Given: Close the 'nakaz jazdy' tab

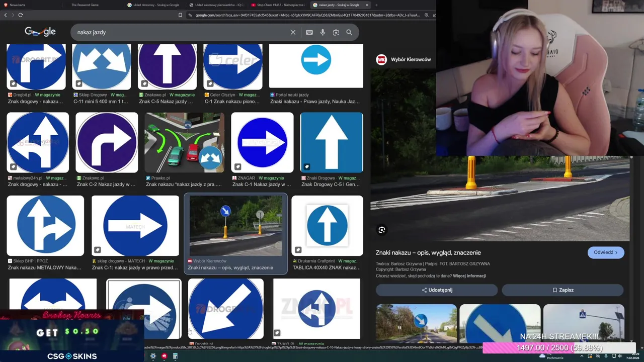Looking at the screenshot, I should [367, 5].
